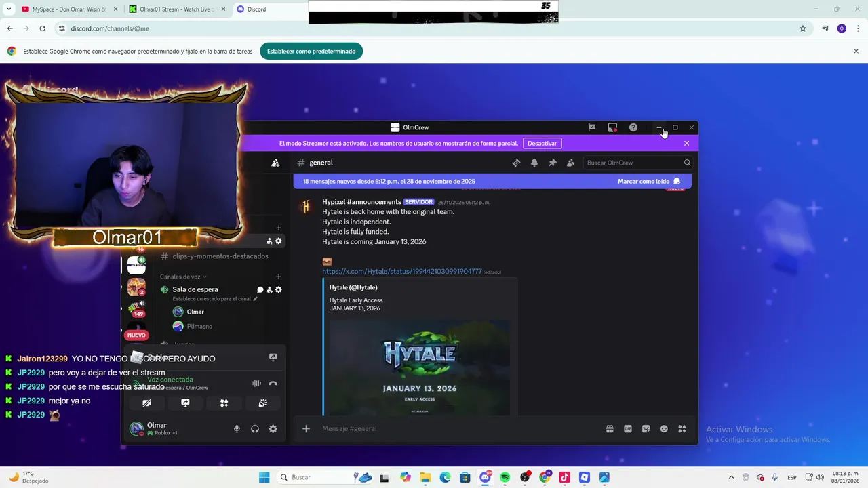The image size is (868, 488).
Task: Open Windows Start menu
Action: [264, 477]
